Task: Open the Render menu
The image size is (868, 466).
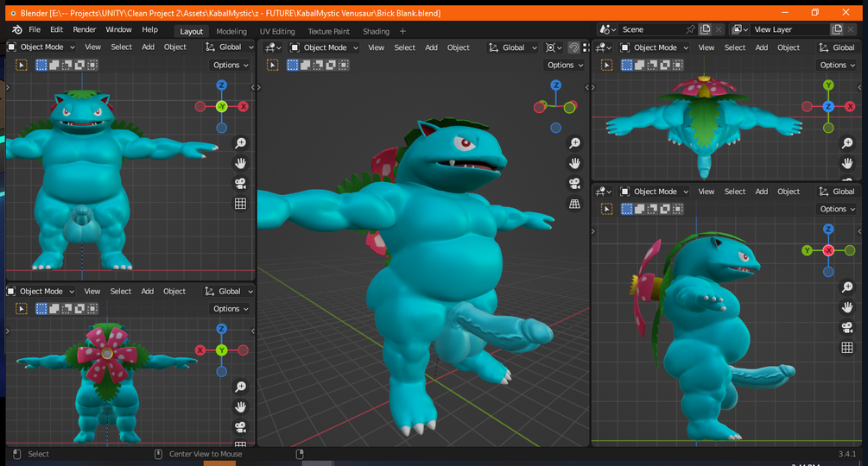Action: point(84,30)
